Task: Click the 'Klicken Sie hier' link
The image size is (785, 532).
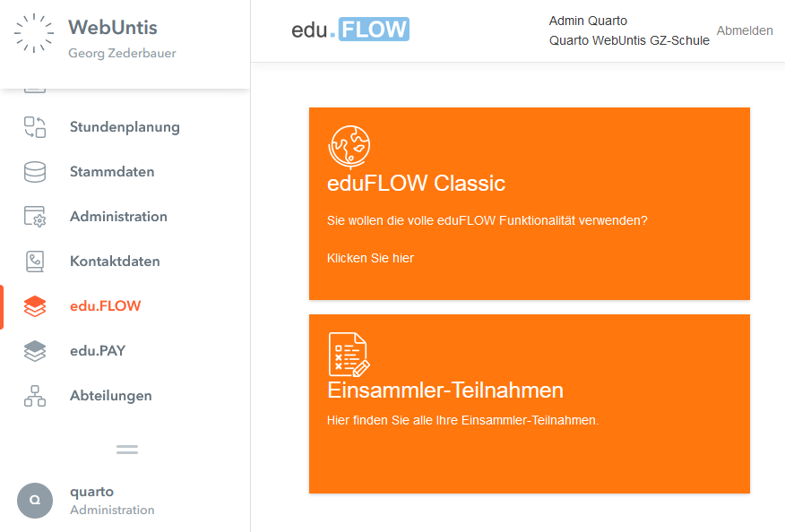Action: pos(370,258)
